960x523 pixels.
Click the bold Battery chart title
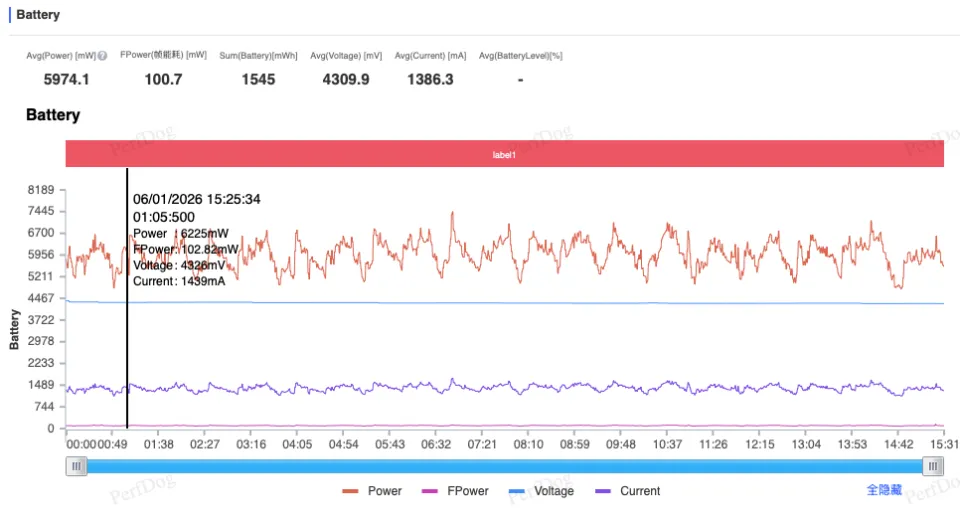(x=53, y=115)
